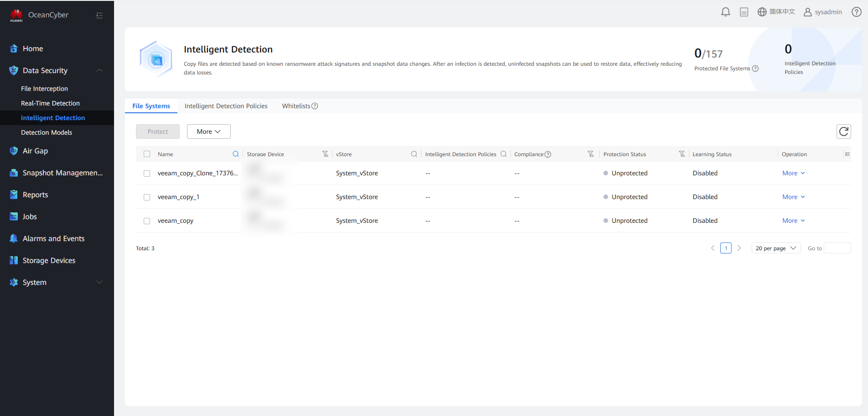Viewport: 868px width, 416px height.
Task: Open Protection Status filter icon
Action: (x=681, y=154)
